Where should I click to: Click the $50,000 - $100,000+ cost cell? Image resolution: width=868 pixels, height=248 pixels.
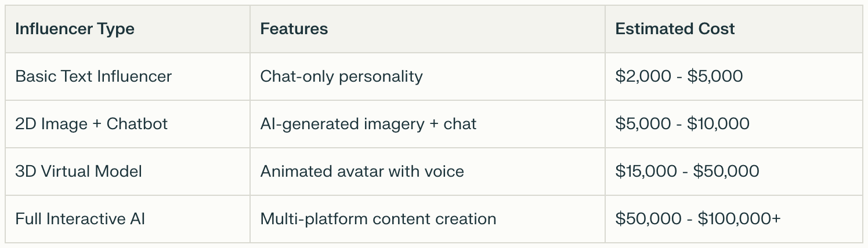tap(698, 219)
